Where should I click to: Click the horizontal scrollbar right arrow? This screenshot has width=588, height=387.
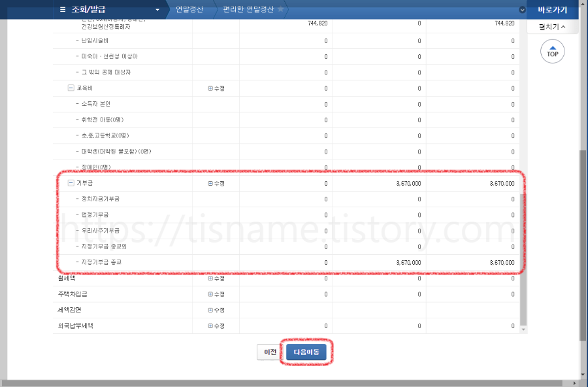coord(574,383)
